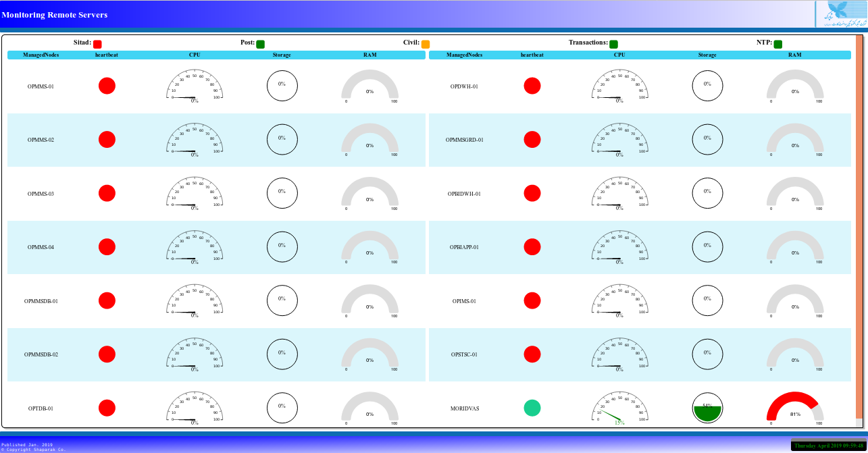This screenshot has height=453, width=868.
Task: Click the MORIDVAS RAM gauge showing 81%
Action: coord(795,408)
